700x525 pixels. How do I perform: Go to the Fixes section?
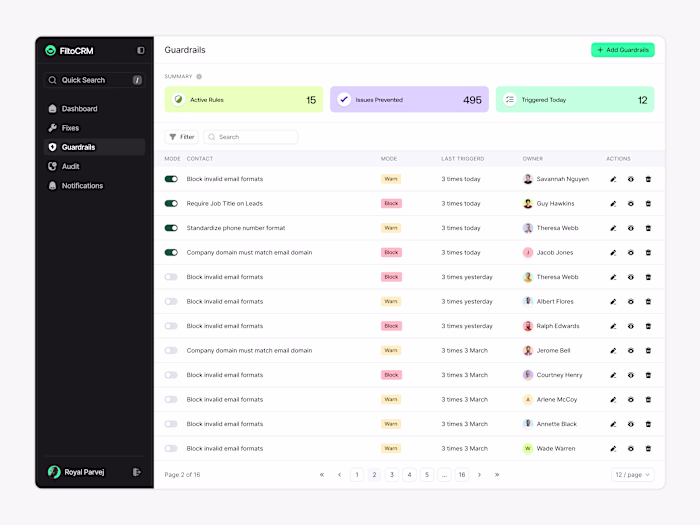[94, 128]
